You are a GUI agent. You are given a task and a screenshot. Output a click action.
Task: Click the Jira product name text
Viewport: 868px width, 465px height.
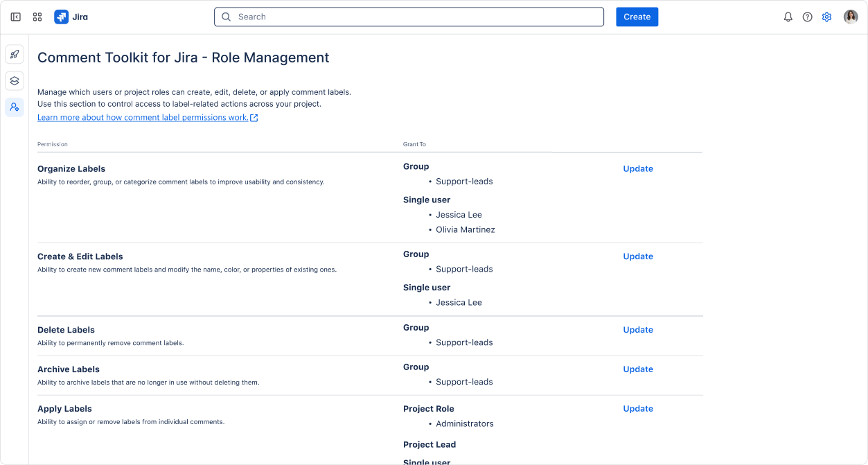(80, 17)
